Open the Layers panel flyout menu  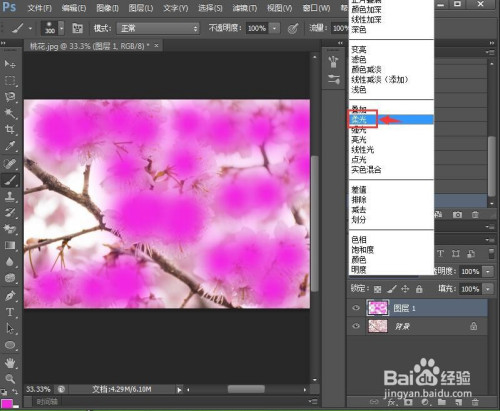(489, 240)
